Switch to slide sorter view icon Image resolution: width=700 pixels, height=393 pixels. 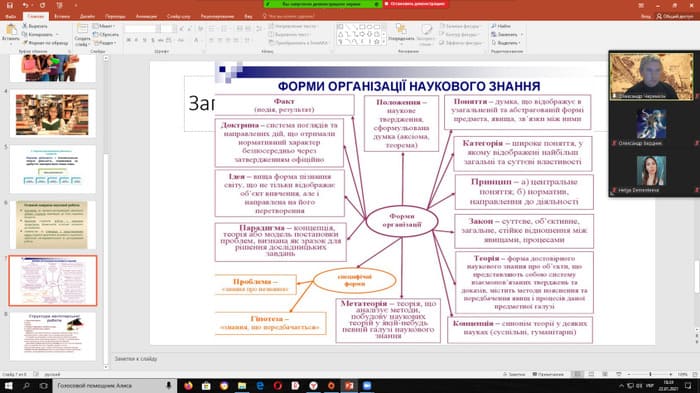592,374
